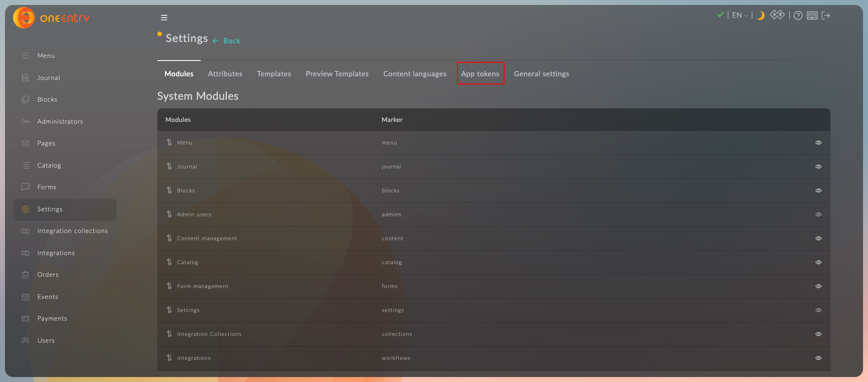Open Integrations in the sidebar
The height and width of the screenshot is (382, 868).
(65, 253)
